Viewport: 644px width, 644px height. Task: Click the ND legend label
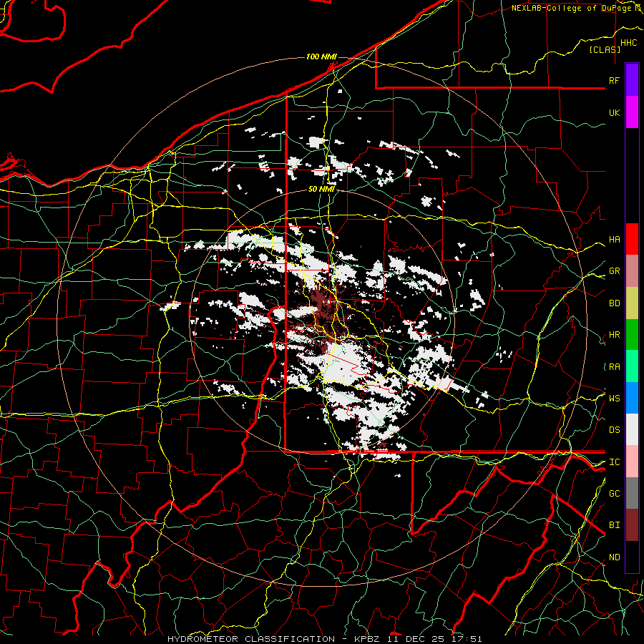coord(614,557)
